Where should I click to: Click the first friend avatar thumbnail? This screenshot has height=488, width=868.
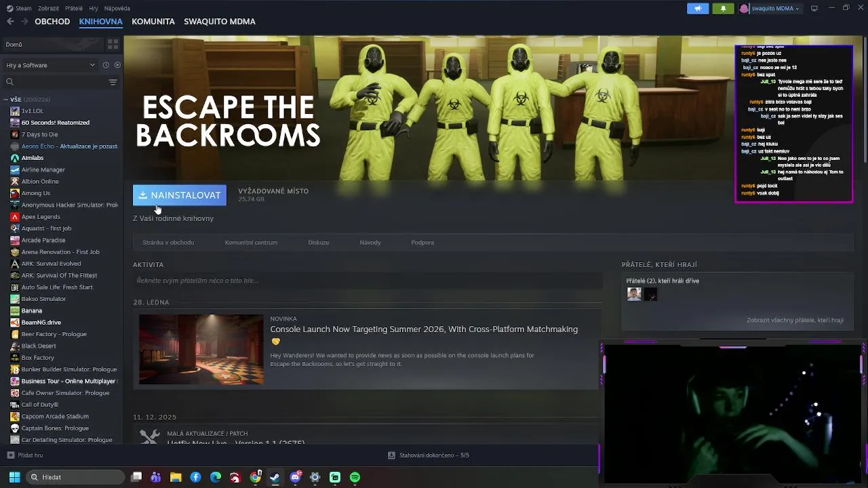coord(634,294)
